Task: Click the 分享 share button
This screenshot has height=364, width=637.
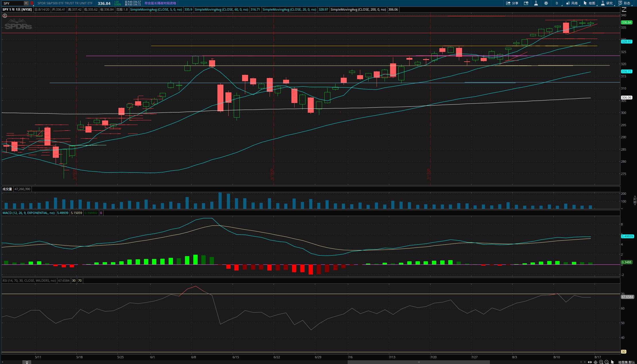Action: point(512,3)
